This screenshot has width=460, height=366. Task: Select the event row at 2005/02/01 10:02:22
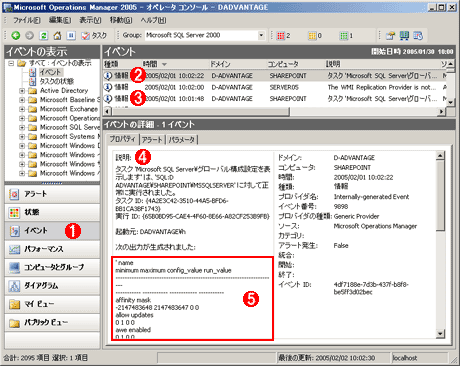pyautogui.click(x=275, y=76)
